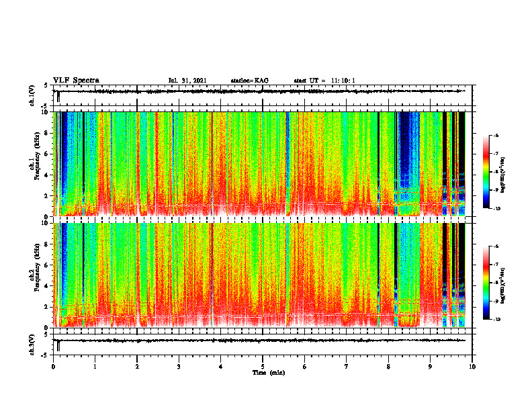Click time axis tick label "9"
Image resolution: width=532 pixels, height=411 pixels.
pyautogui.click(x=430, y=367)
